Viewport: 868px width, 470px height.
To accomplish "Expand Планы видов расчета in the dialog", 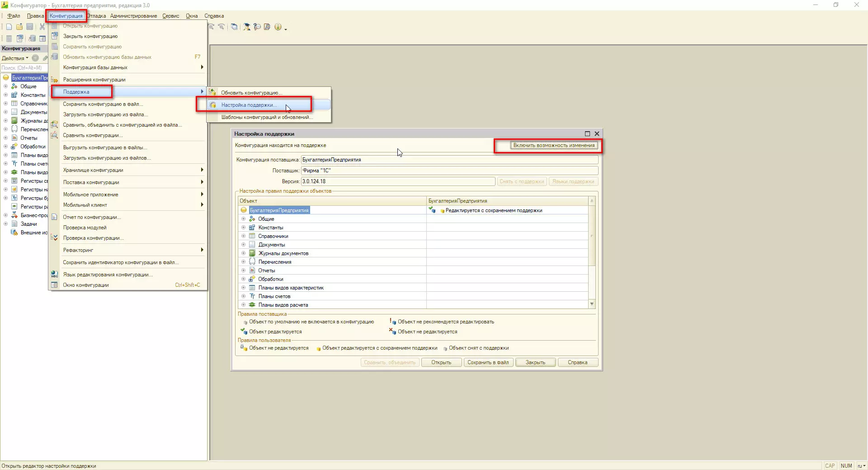I will click(x=243, y=305).
